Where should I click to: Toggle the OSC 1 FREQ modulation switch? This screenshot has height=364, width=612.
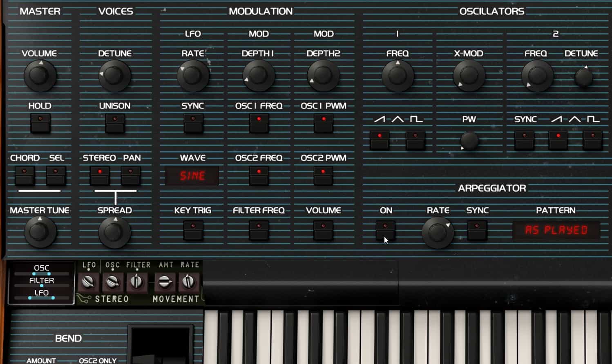pyautogui.click(x=259, y=123)
